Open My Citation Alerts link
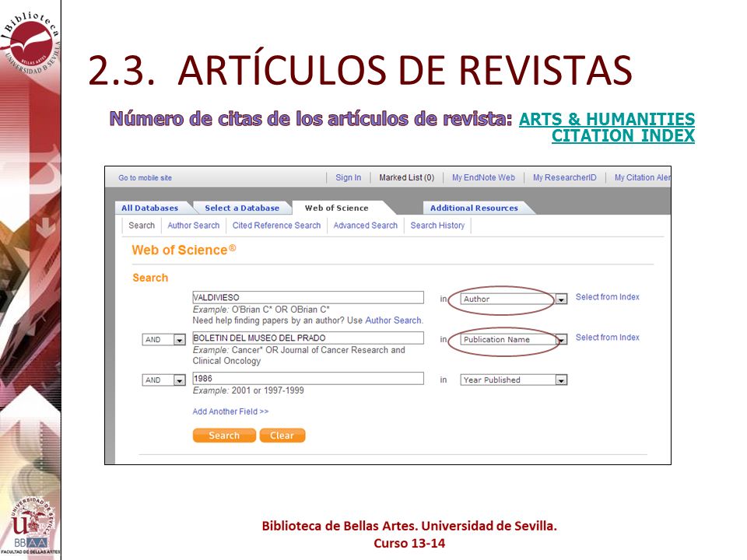Image resolution: width=747 pixels, height=560 pixels. click(642, 177)
